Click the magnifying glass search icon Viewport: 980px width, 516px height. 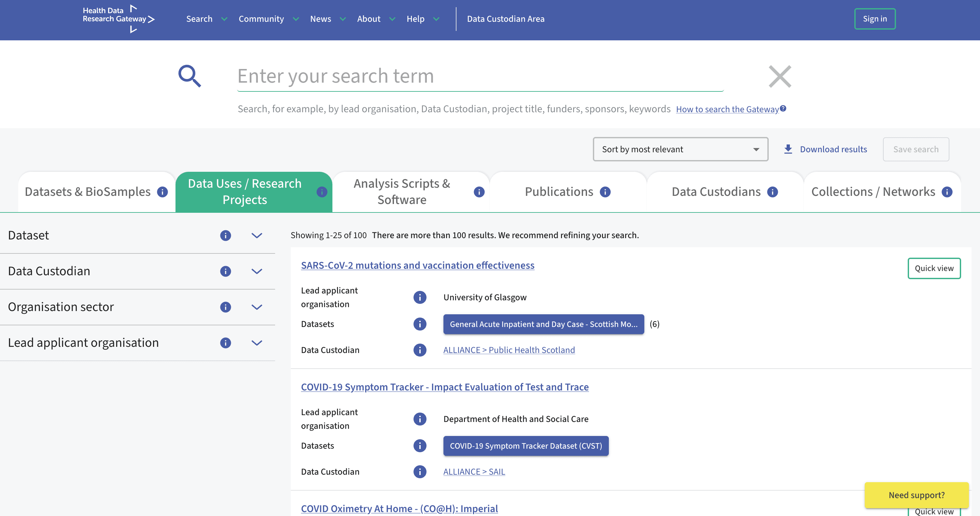[189, 76]
